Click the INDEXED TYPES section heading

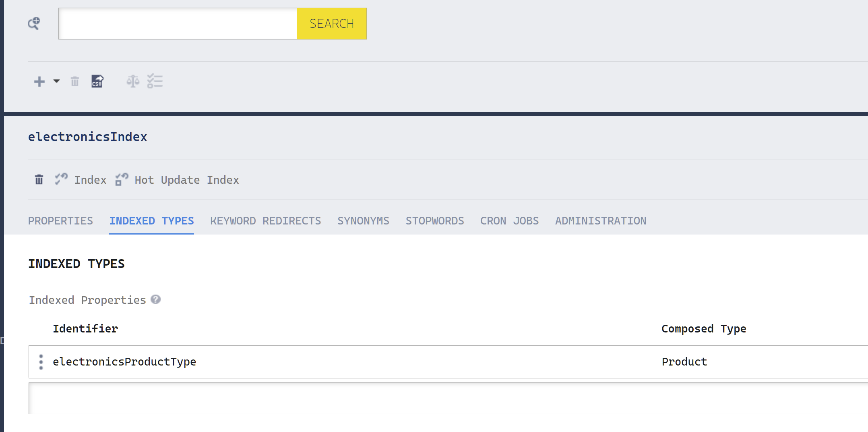[x=76, y=264]
